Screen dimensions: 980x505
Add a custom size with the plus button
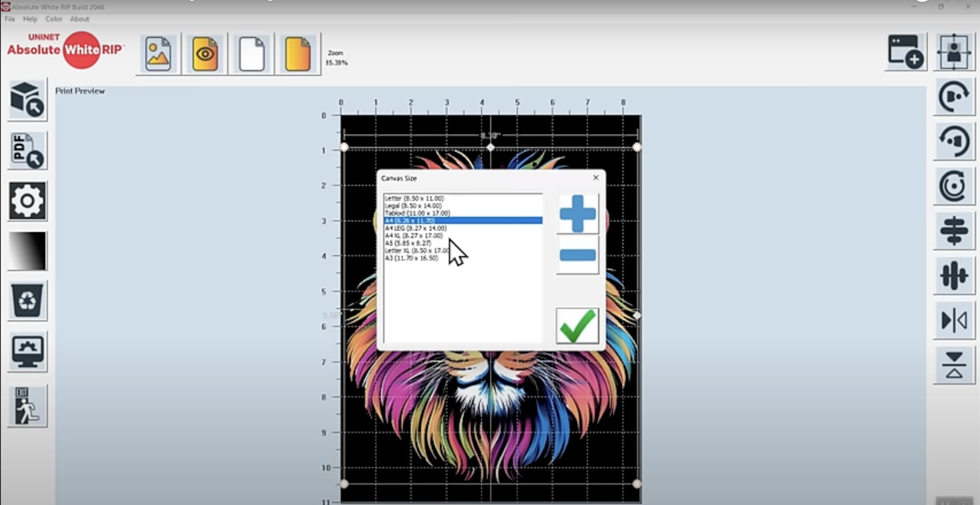576,214
